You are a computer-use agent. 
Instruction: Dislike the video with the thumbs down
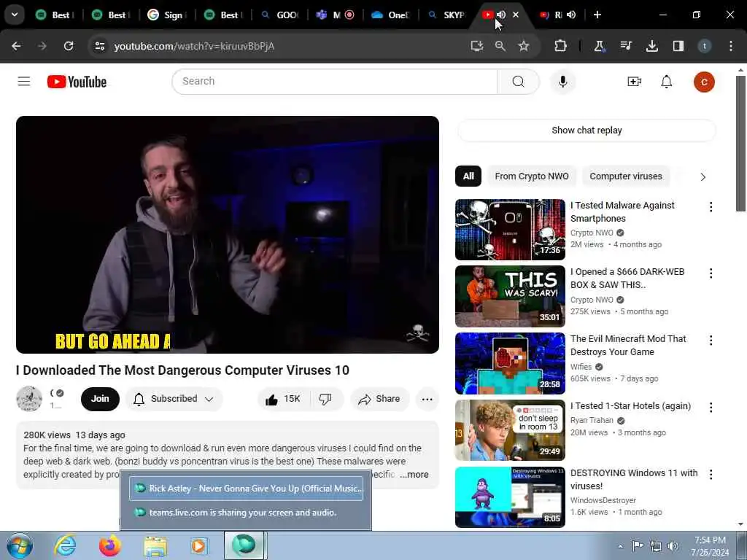326,399
